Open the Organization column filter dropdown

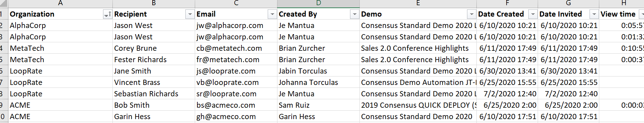point(108,14)
